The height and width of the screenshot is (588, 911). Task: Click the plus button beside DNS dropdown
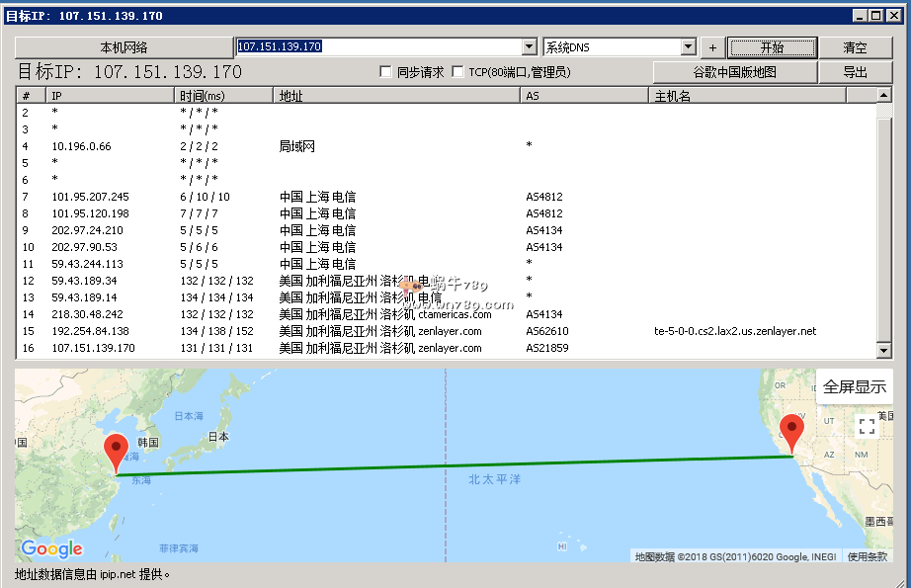click(x=712, y=47)
